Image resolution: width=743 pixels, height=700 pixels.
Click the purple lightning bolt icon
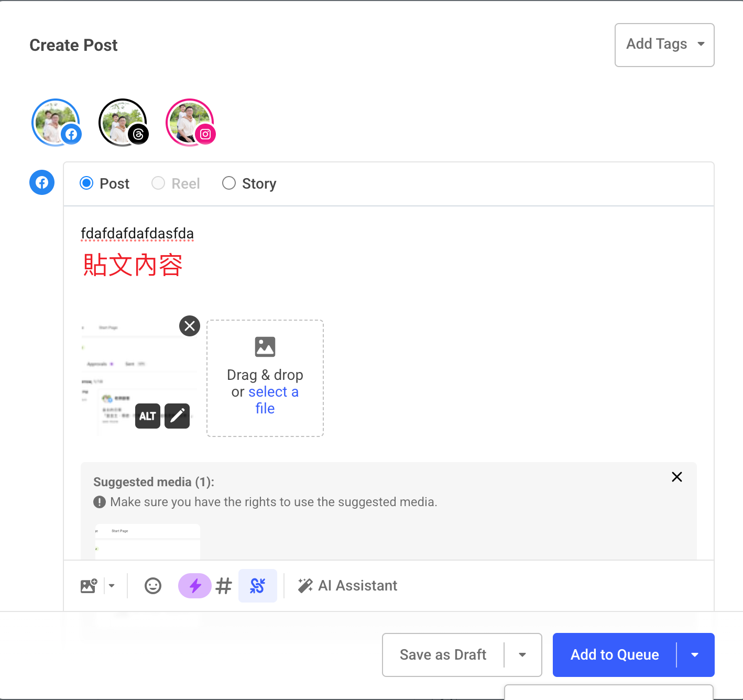point(195,586)
